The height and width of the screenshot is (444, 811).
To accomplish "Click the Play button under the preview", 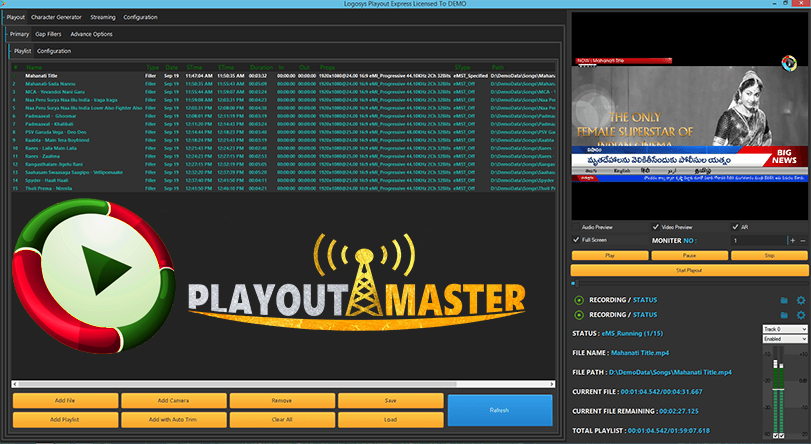I will pyautogui.click(x=610, y=256).
